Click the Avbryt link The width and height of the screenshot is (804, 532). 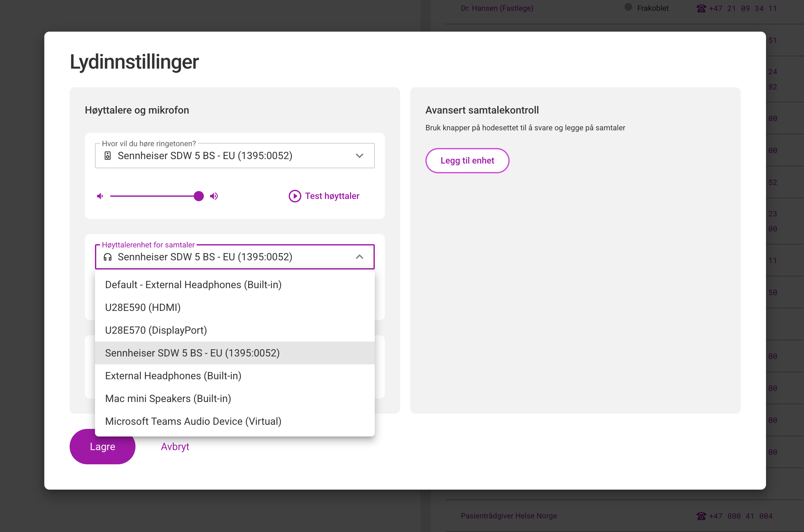tap(175, 447)
